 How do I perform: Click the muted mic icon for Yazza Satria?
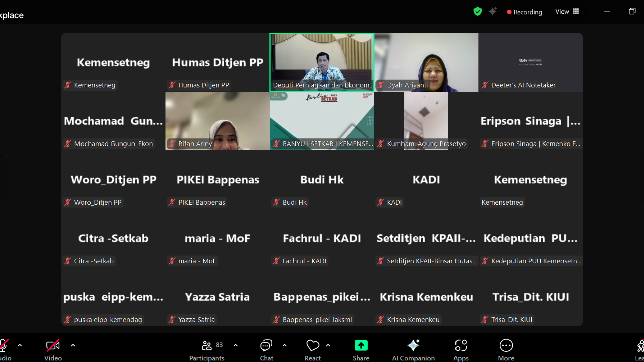coord(172,320)
